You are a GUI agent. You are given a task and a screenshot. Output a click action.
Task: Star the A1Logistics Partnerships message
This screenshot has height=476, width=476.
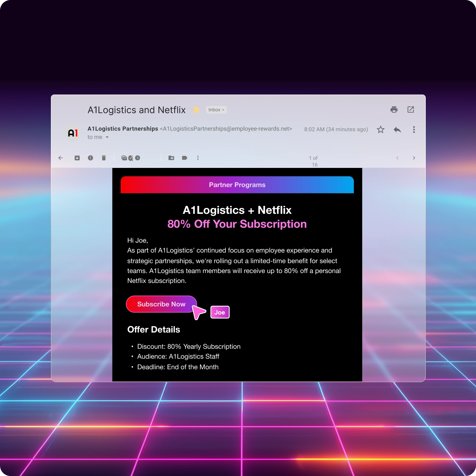(x=381, y=130)
